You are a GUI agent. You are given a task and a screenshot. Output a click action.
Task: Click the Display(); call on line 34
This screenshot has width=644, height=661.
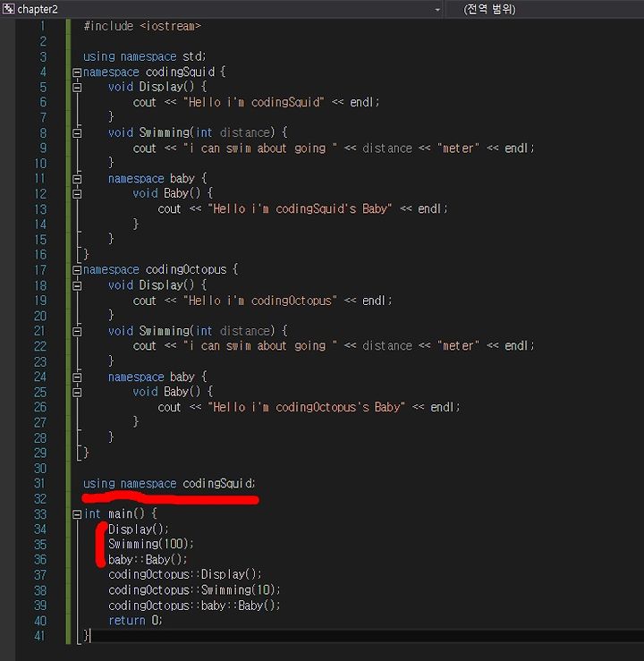[139, 530]
